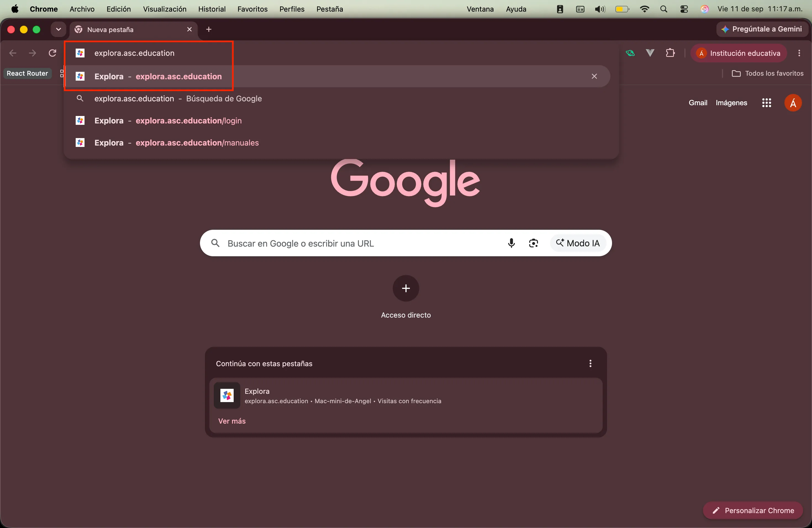Click the Modo IA button

coord(578,243)
